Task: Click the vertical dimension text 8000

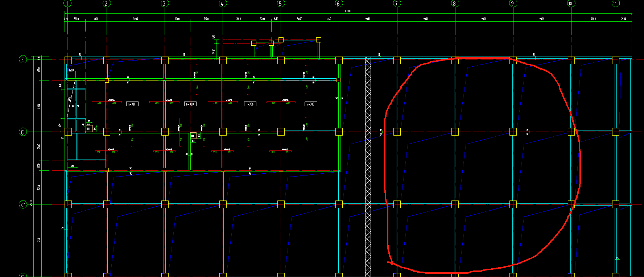Action: point(39,106)
